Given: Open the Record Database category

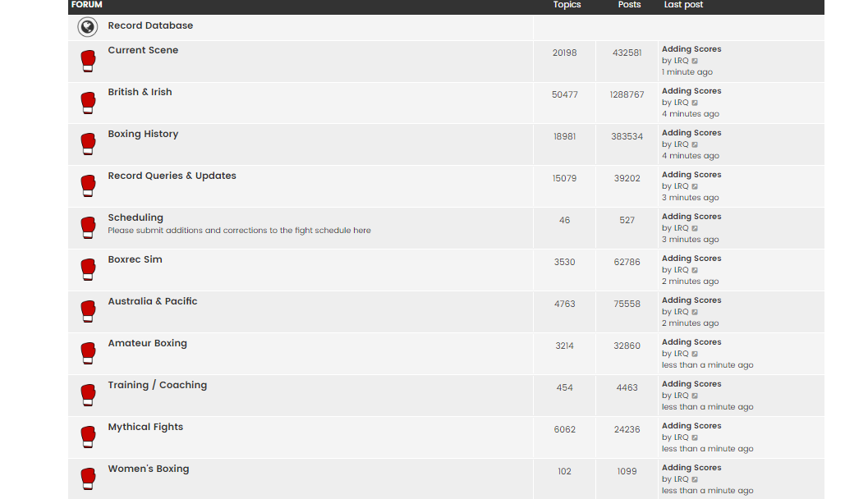Looking at the screenshot, I should [x=150, y=25].
